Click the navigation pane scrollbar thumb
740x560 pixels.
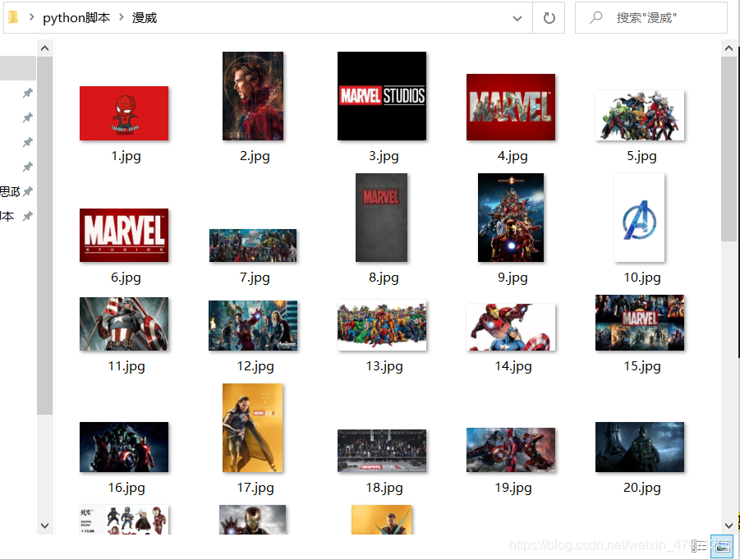point(45,236)
